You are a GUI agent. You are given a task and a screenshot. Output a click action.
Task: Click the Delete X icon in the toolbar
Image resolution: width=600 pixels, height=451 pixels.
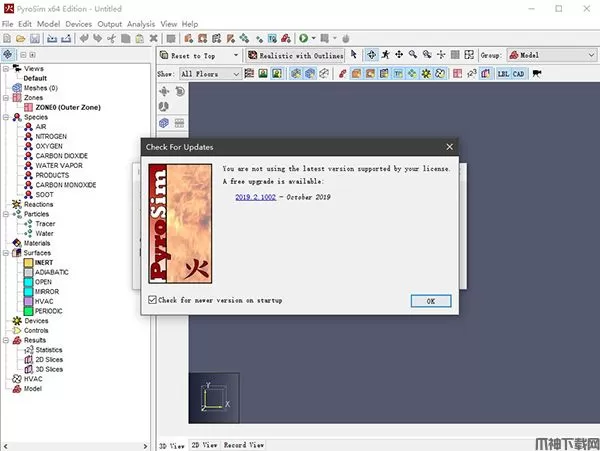coord(153,38)
